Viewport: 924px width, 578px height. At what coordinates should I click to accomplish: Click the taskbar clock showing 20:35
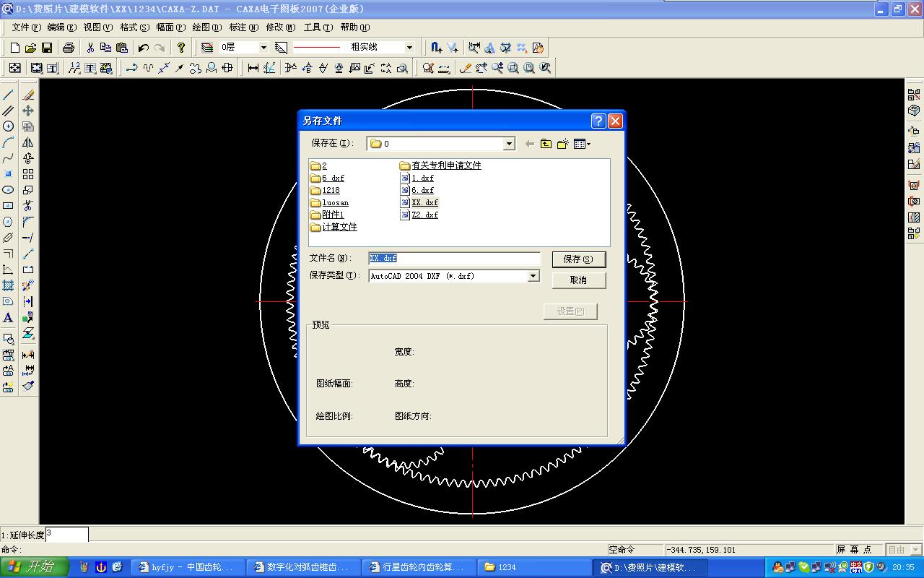[904, 567]
